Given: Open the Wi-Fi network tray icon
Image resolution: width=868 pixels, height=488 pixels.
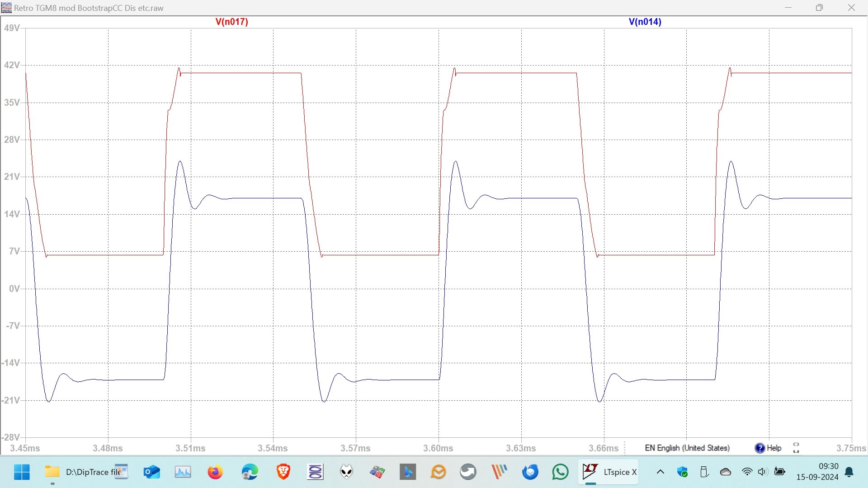Looking at the screenshot, I should tap(747, 472).
